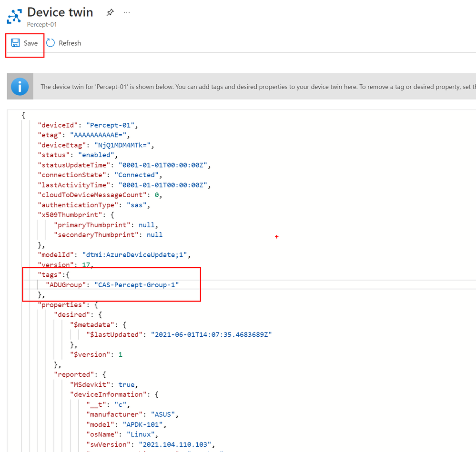The height and width of the screenshot is (452, 476).
Task: Click the "NjQ1MDM4MTk=" deviceEtag value
Action: [x=122, y=145]
